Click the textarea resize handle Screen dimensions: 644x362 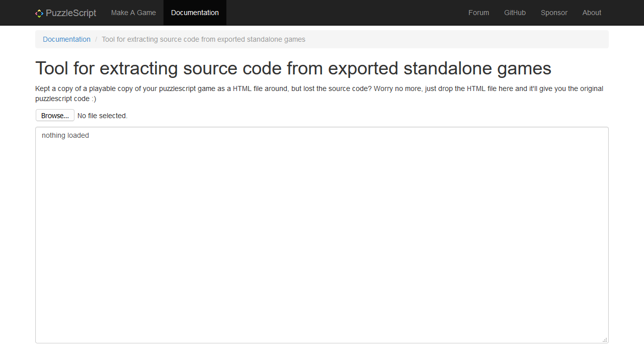[605, 340]
